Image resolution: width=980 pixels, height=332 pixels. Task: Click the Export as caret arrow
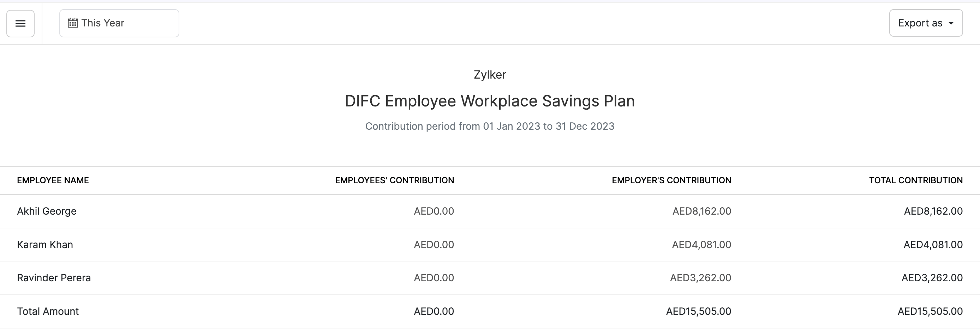tap(951, 23)
